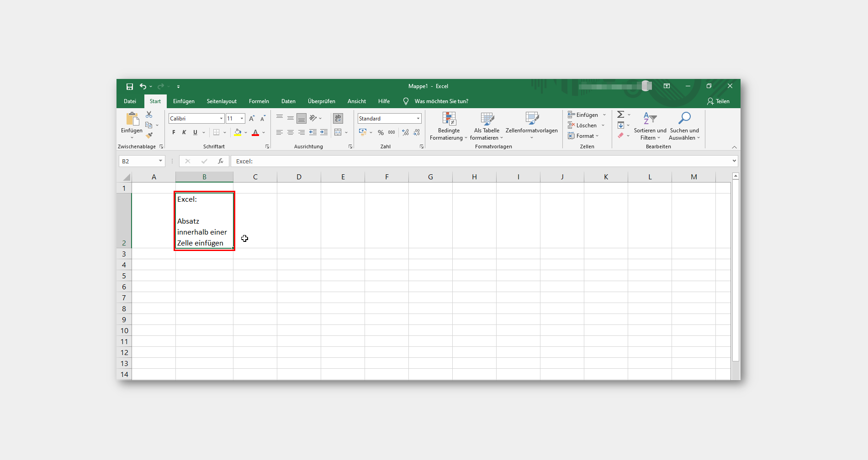The image size is (868, 460).
Task: Switch to the Seitenlayout tab
Action: (222, 101)
